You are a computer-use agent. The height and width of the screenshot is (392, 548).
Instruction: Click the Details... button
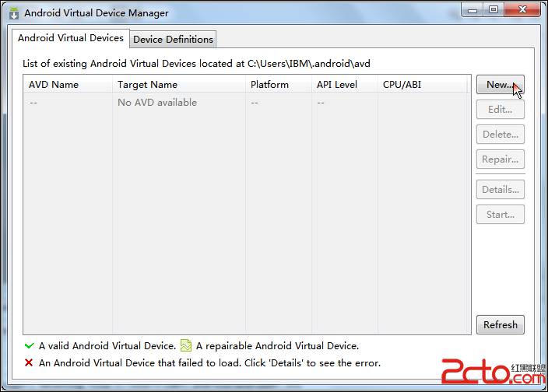(500, 190)
